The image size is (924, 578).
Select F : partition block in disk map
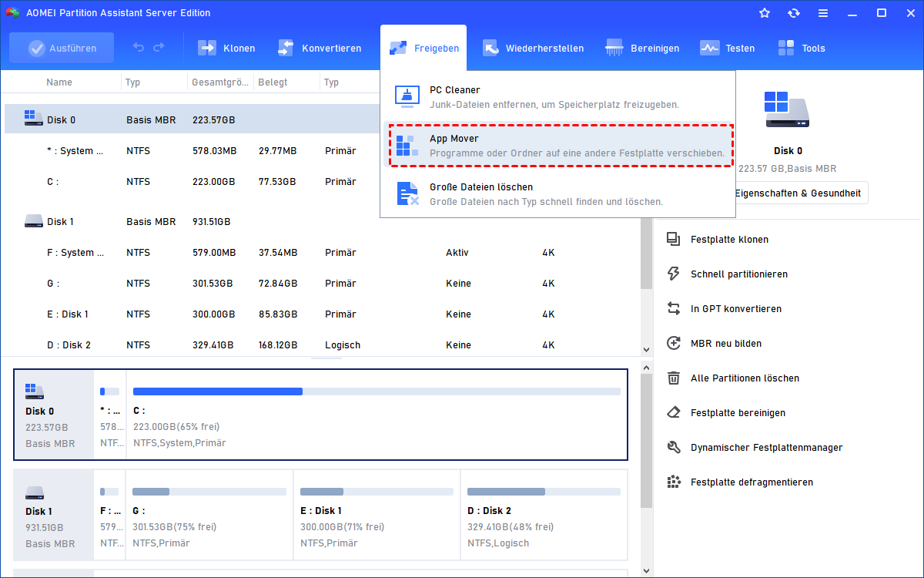click(110, 514)
